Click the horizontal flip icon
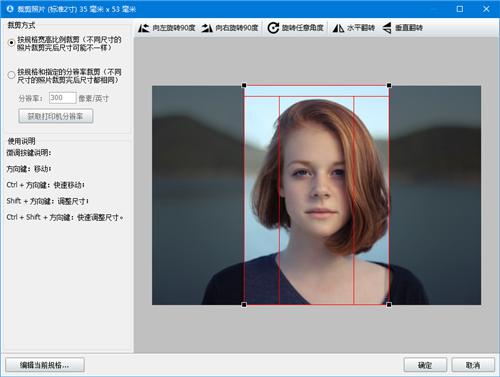This screenshot has width=500, height=377. (x=338, y=28)
